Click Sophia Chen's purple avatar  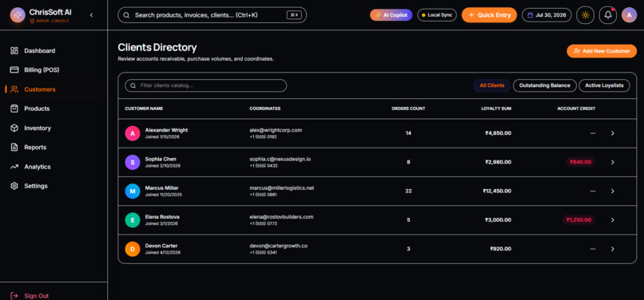(133, 162)
